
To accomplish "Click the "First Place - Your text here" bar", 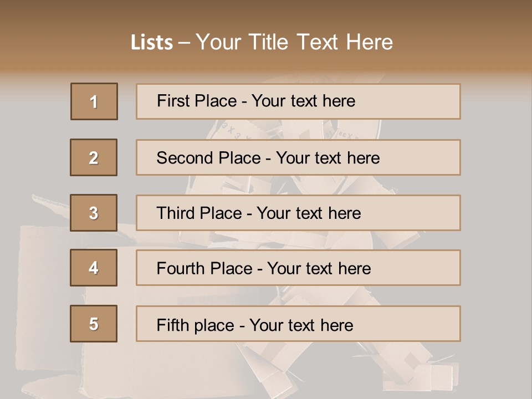I will [x=298, y=101].
